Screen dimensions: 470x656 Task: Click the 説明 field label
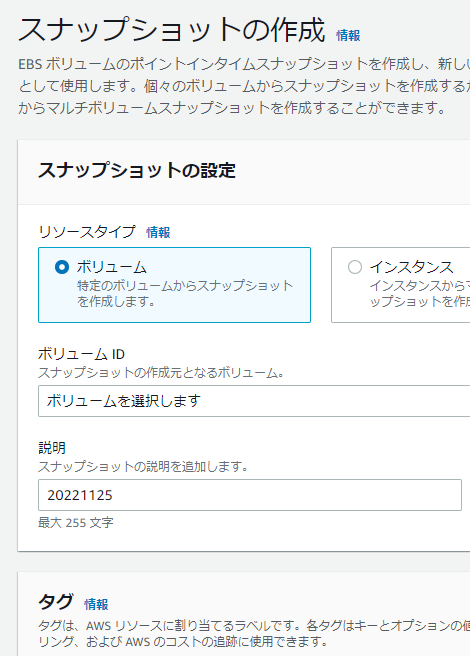pos(52,448)
